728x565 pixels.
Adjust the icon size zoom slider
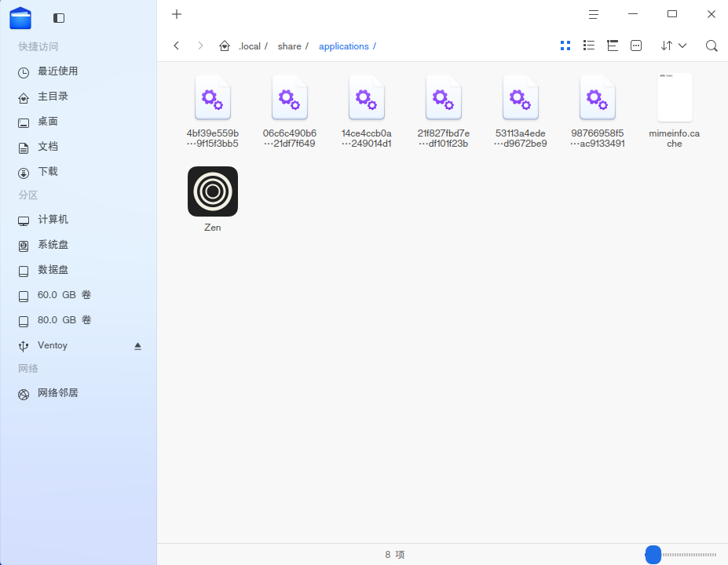tap(681, 555)
